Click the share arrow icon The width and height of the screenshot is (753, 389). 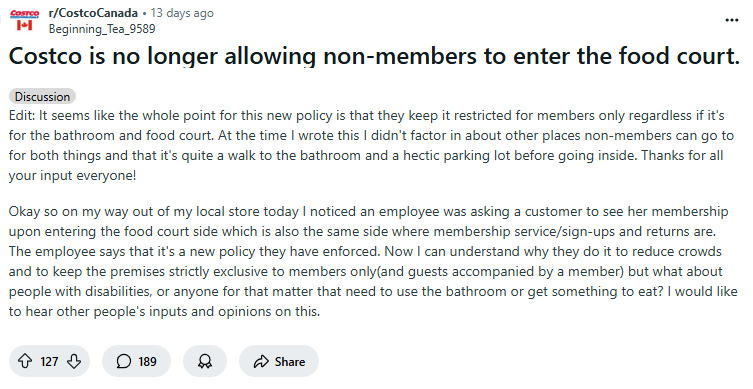click(x=261, y=361)
